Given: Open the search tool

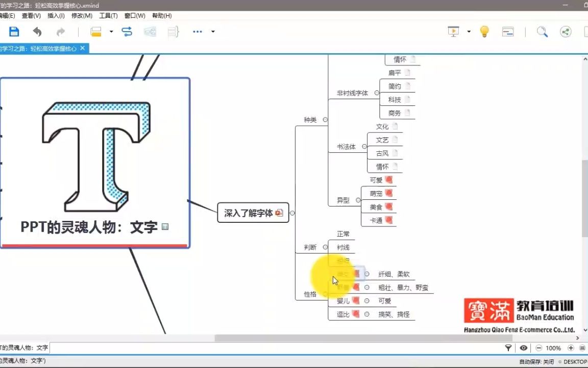Looking at the screenshot, I should pyautogui.click(x=542, y=31).
